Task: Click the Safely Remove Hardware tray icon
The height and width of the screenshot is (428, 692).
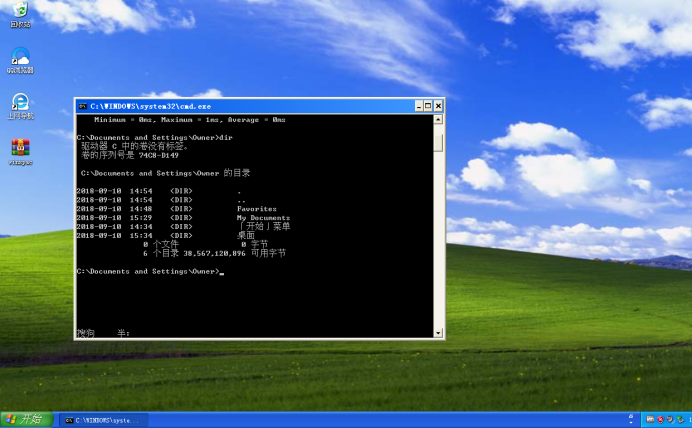Action: tap(681, 420)
